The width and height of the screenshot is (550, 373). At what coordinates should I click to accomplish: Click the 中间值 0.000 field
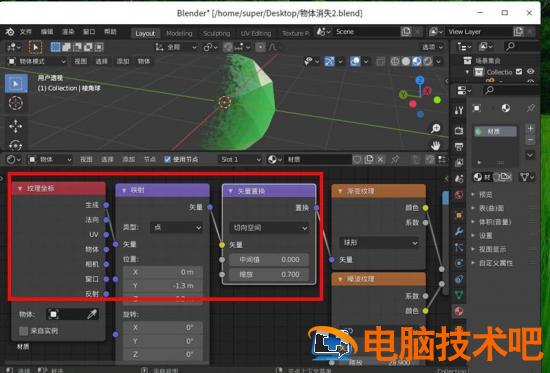point(269,260)
